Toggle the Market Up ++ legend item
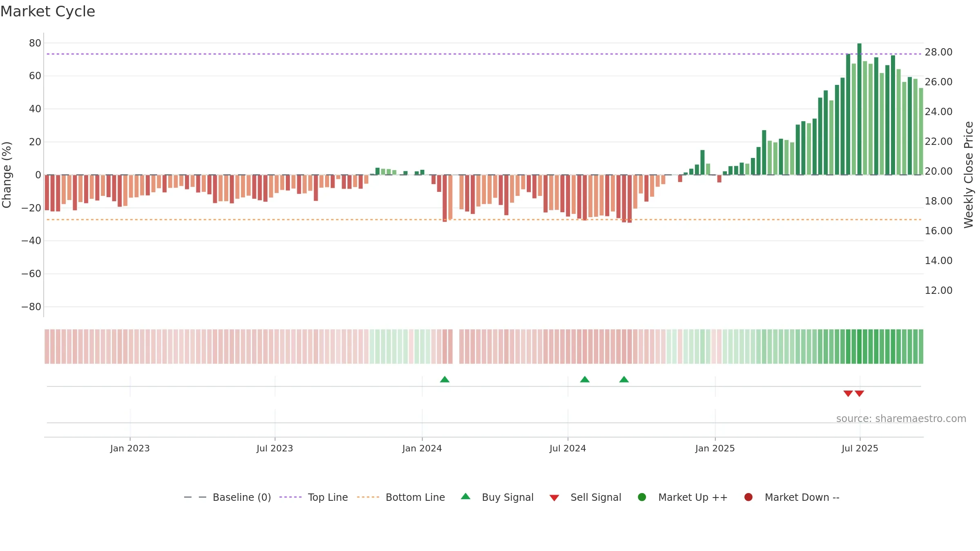The image size is (980, 551). 682,497
